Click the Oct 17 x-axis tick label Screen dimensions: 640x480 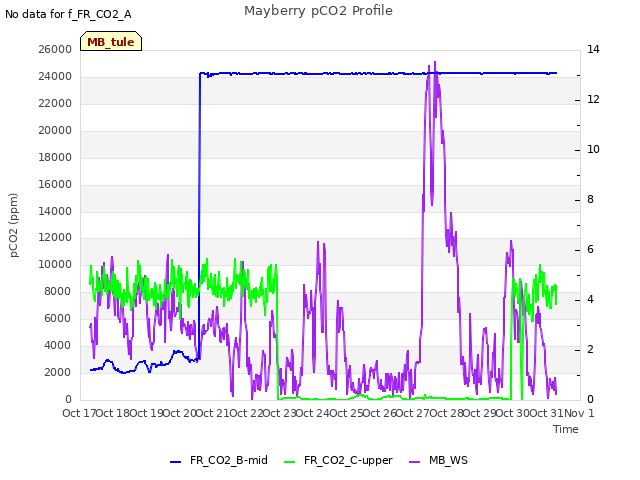[x=79, y=413]
